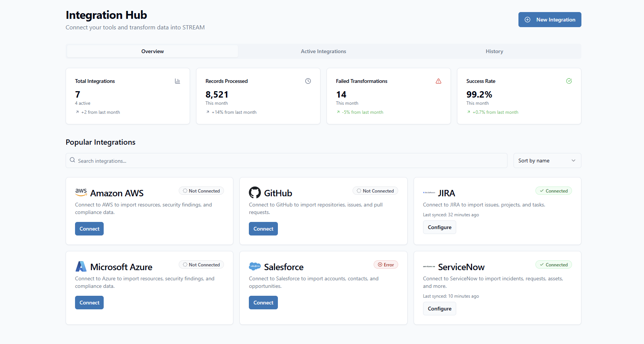Screen dimensions: 644x344
Task: Connect the Microsoft Azure integration
Action: [x=89, y=303]
